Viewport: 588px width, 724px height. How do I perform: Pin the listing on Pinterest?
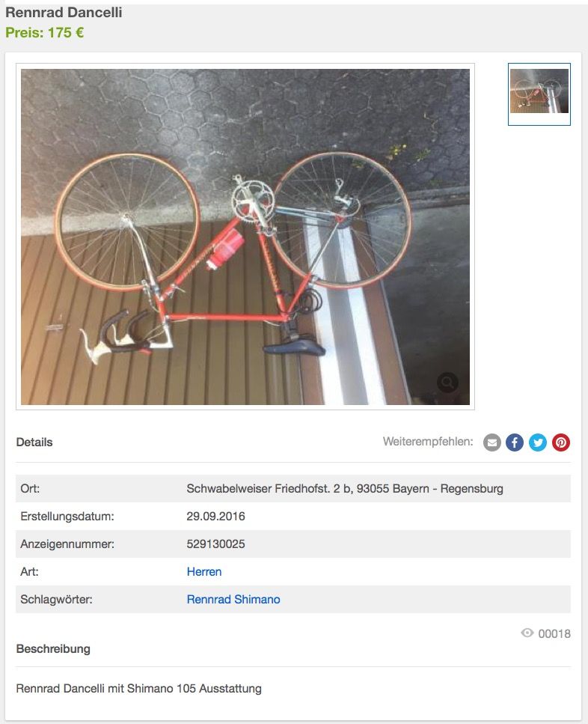(561, 442)
